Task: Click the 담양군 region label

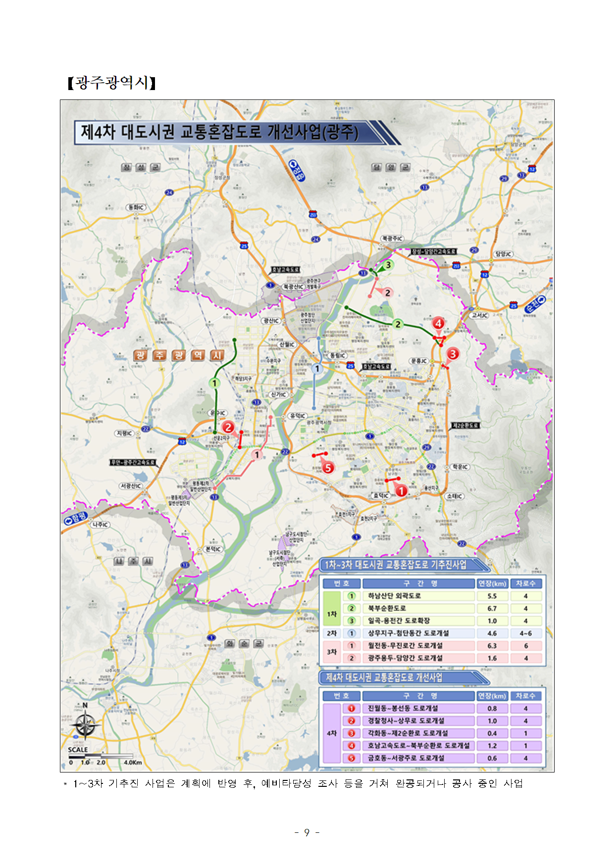Action: [391, 167]
